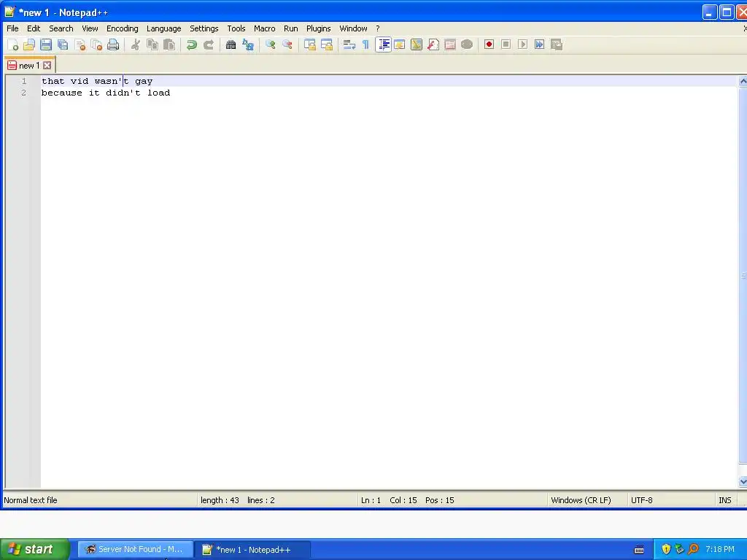Screen dimensions: 747x560
Task: Click 'Windows (CR LF)' in status bar
Action: [x=581, y=500]
